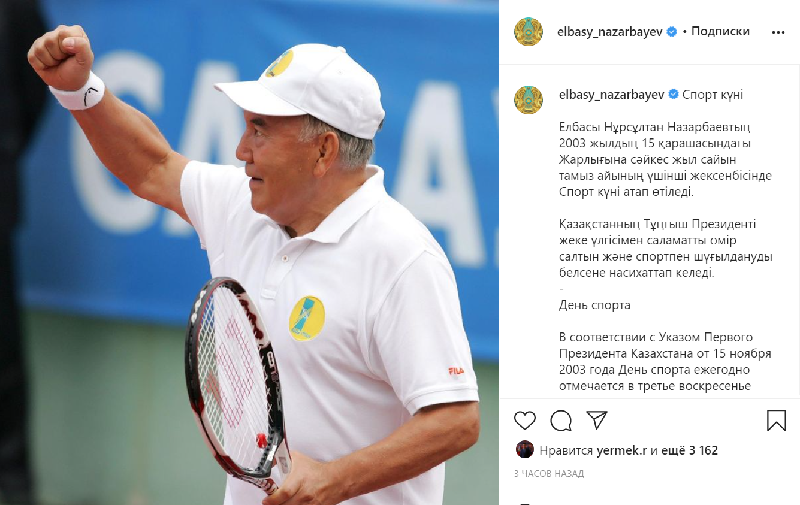Screen dimensions: 800x505
Task: Toggle Подписки following status
Action: [720, 31]
